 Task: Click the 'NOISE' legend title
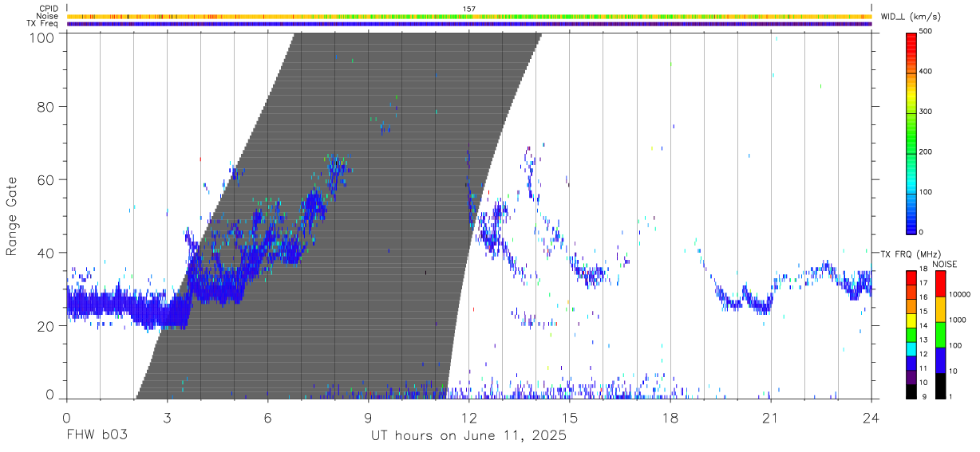pyautogui.click(x=944, y=264)
